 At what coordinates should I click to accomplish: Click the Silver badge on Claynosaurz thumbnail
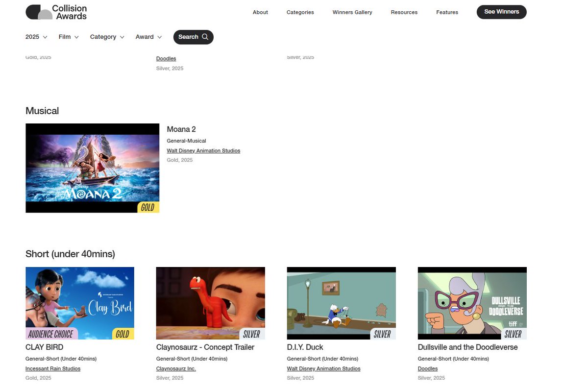coord(252,334)
